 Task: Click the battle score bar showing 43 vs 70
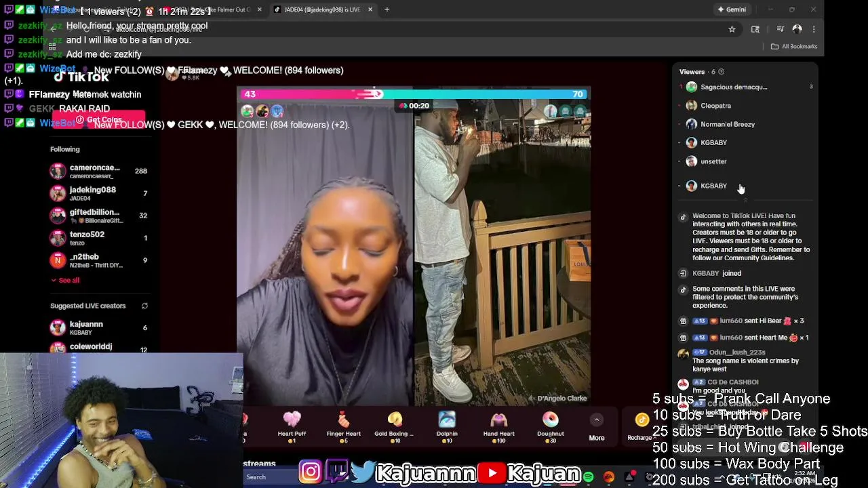(x=414, y=94)
